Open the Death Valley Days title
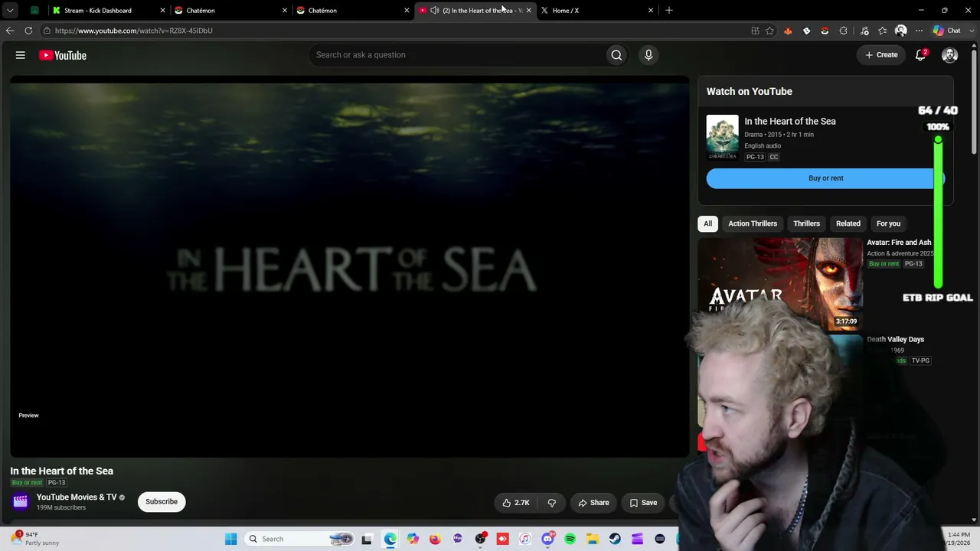980x551 pixels. click(x=895, y=340)
